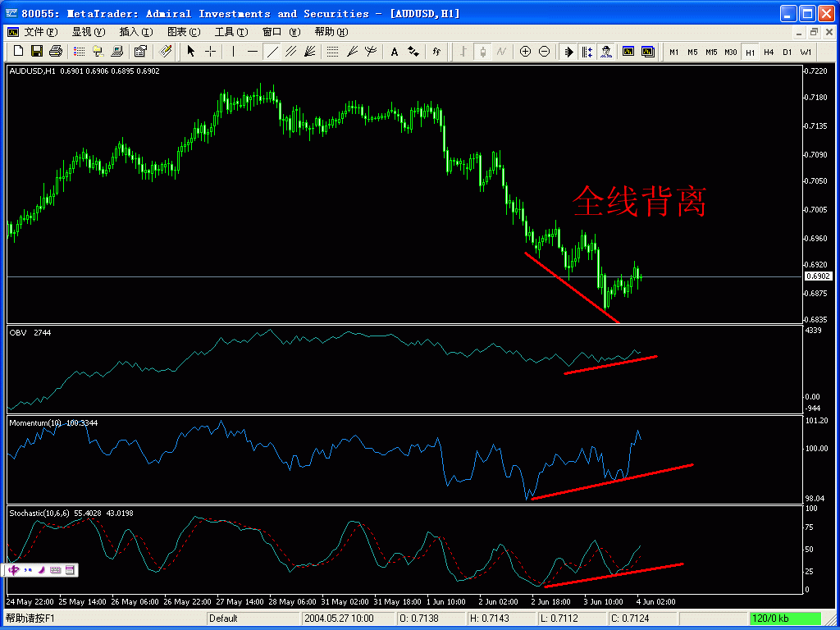Image resolution: width=840 pixels, height=630 pixels.
Task: Open the Navigator folder icon
Action: pyautogui.click(x=98, y=52)
